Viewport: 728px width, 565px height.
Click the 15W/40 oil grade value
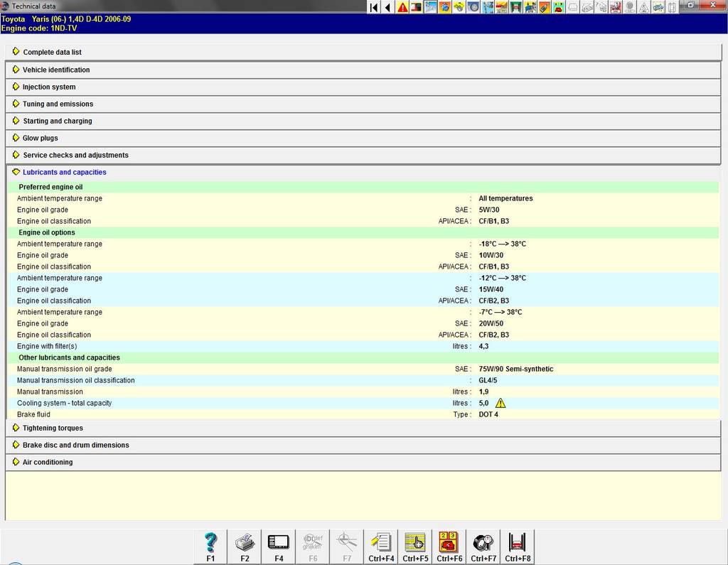[491, 289]
